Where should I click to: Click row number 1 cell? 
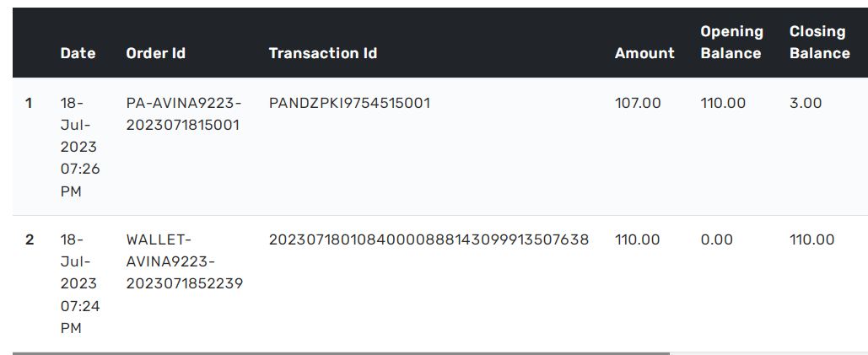click(29, 103)
